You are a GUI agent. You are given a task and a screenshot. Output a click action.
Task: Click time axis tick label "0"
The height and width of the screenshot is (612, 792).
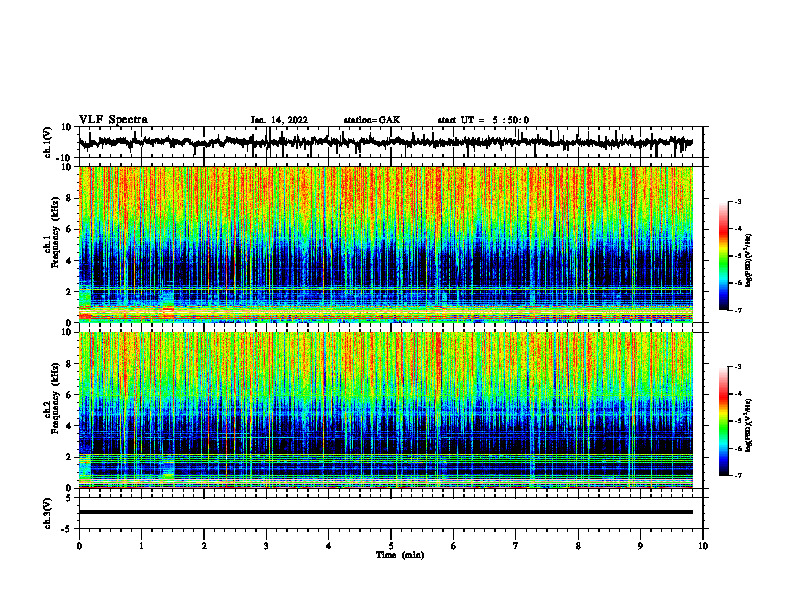pyautogui.click(x=79, y=546)
